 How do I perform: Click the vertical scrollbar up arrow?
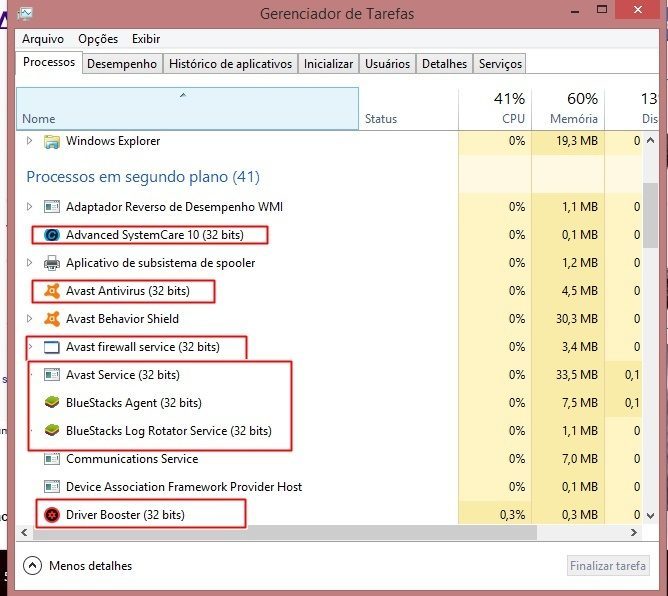[651, 140]
